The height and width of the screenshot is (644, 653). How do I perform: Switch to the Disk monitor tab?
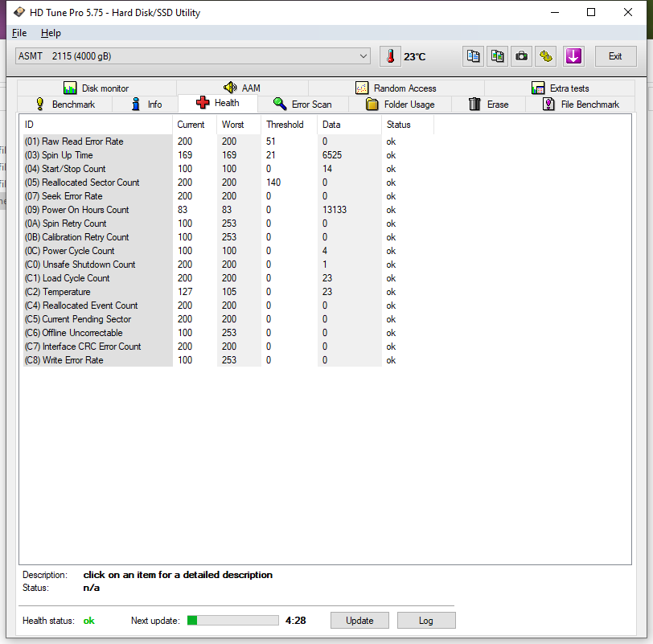97,88
